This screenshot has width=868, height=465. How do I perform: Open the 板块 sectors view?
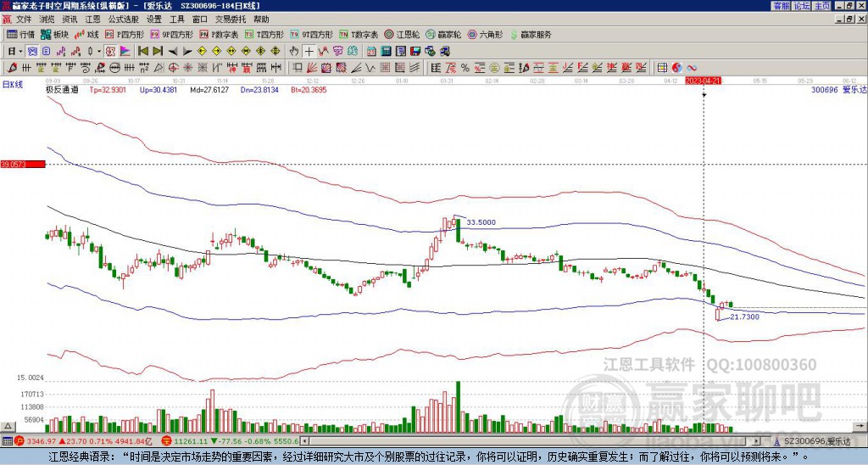pos(55,34)
